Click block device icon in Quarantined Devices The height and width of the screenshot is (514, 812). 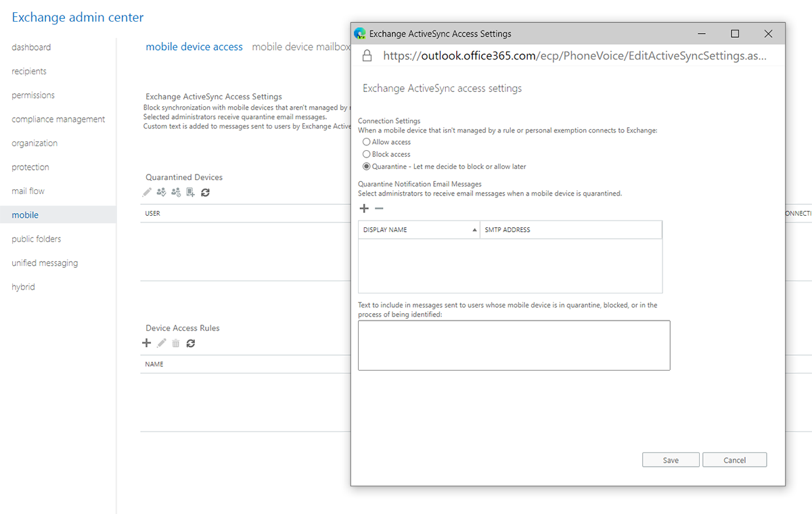click(176, 193)
